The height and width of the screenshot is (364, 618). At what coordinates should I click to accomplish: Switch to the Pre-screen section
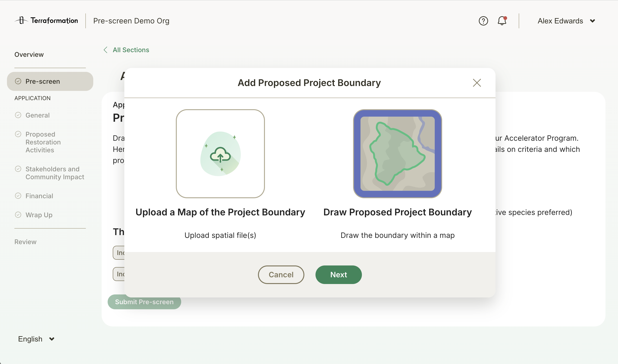coord(43,81)
